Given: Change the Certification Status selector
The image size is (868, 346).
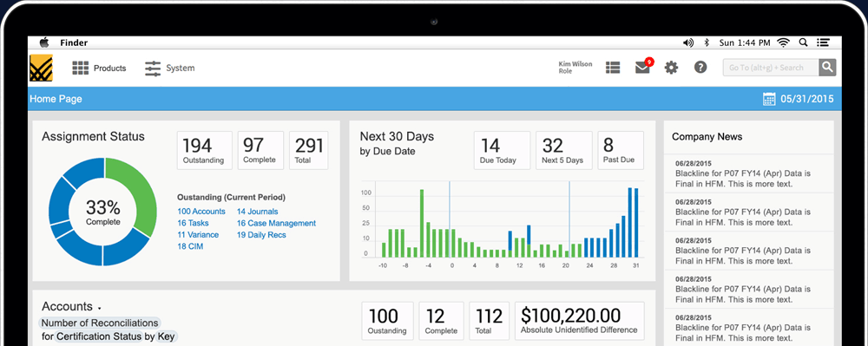Looking at the screenshot, I should click(x=99, y=336).
